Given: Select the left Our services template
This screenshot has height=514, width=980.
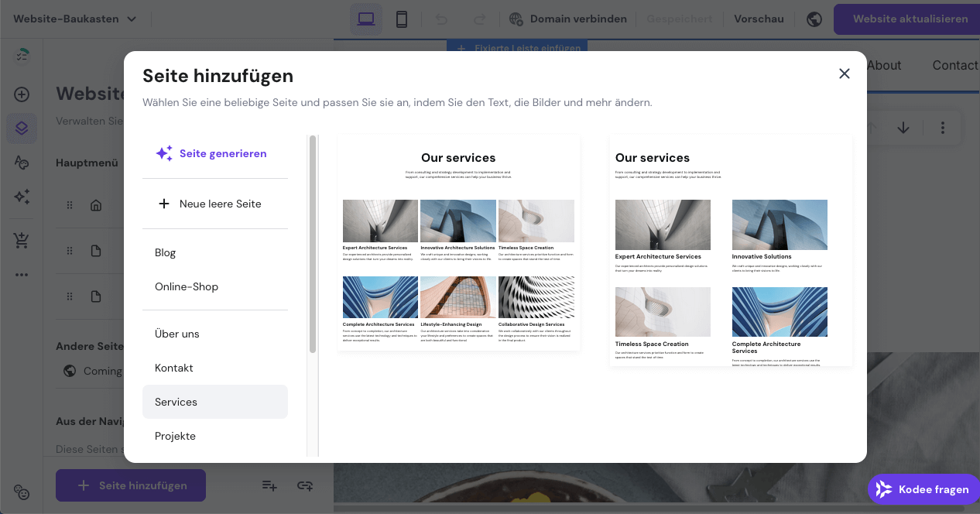Looking at the screenshot, I should point(458,244).
